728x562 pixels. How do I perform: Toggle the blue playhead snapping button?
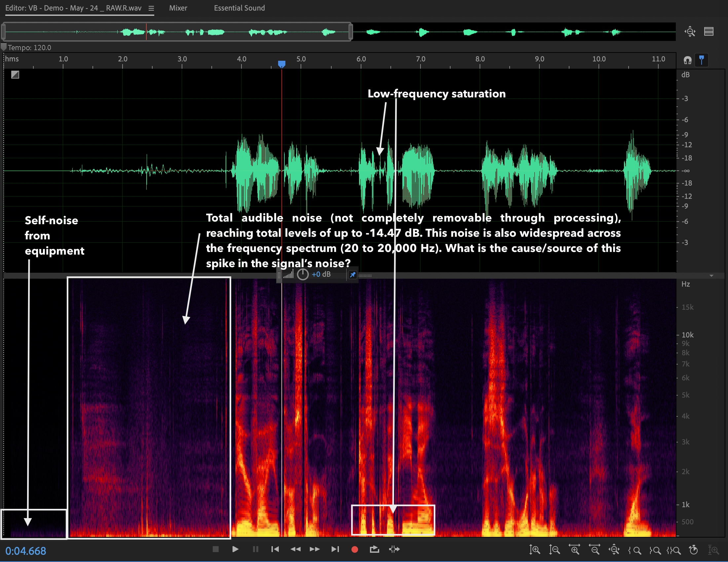pyautogui.click(x=701, y=60)
